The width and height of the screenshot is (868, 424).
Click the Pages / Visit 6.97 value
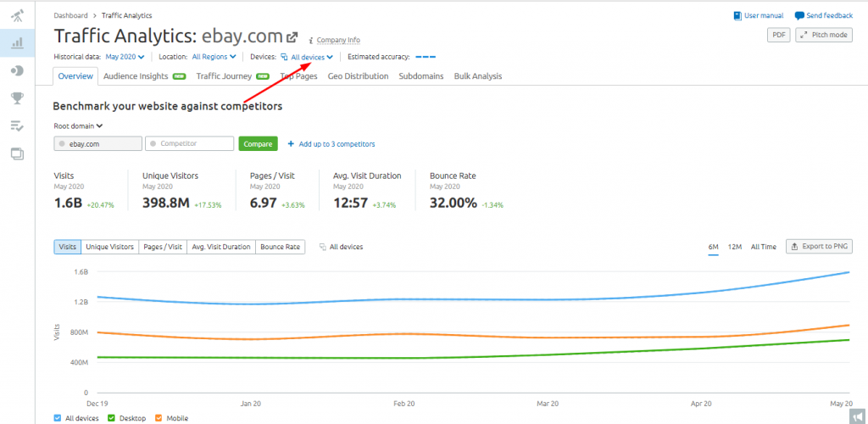tap(264, 204)
